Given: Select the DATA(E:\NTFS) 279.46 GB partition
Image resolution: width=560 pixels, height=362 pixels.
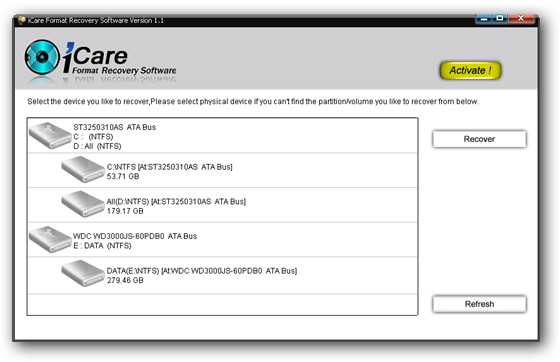Looking at the screenshot, I should tap(222, 275).
